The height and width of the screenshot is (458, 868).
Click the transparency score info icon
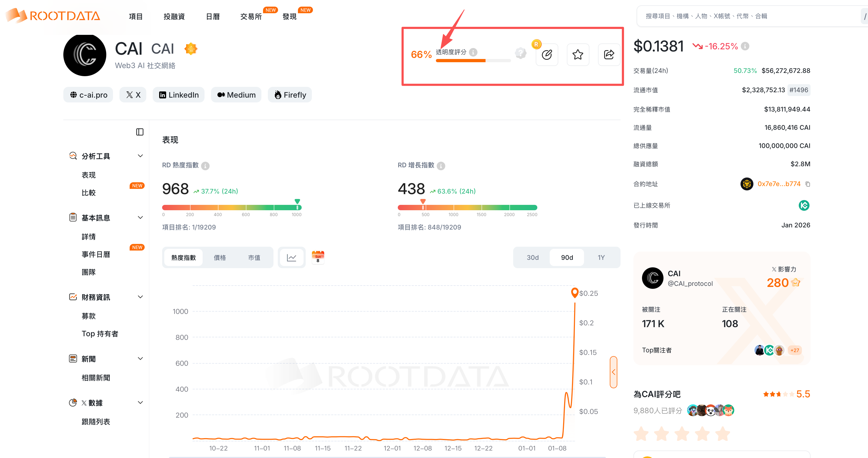point(473,52)
